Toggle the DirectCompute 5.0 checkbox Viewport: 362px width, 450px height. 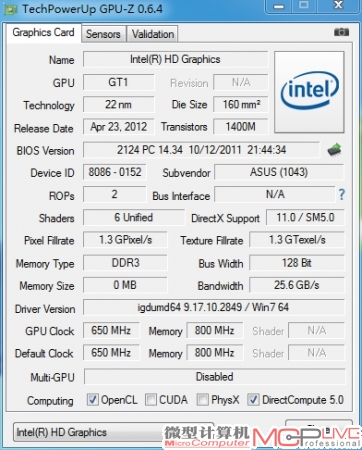coord(253,400)
